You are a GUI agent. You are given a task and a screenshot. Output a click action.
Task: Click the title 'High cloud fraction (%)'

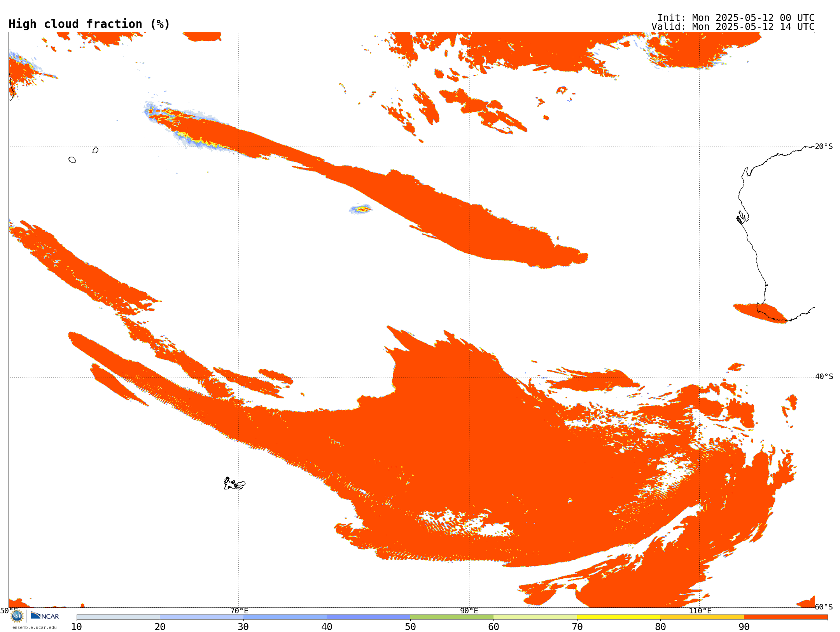[x=89, y=24]
